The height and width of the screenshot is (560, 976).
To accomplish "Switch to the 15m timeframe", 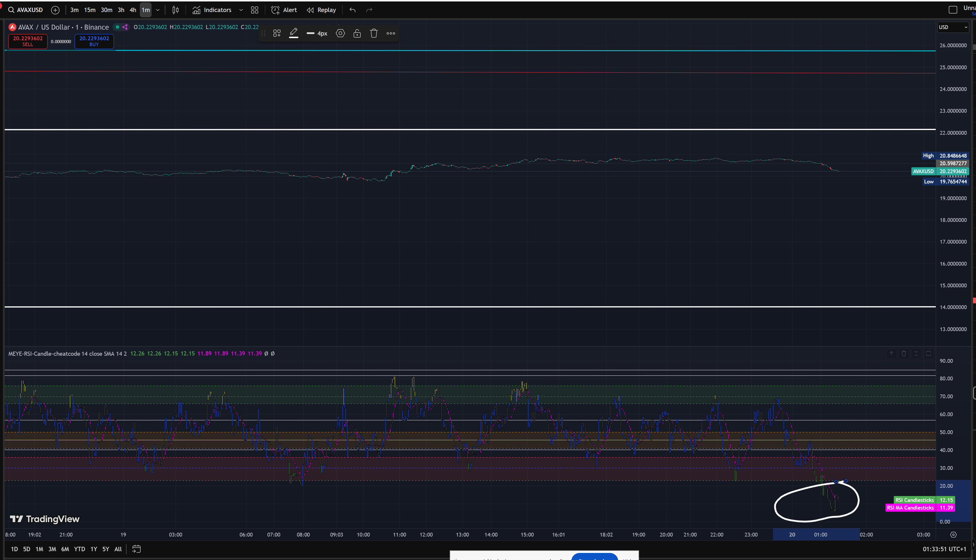I will 90,10.
